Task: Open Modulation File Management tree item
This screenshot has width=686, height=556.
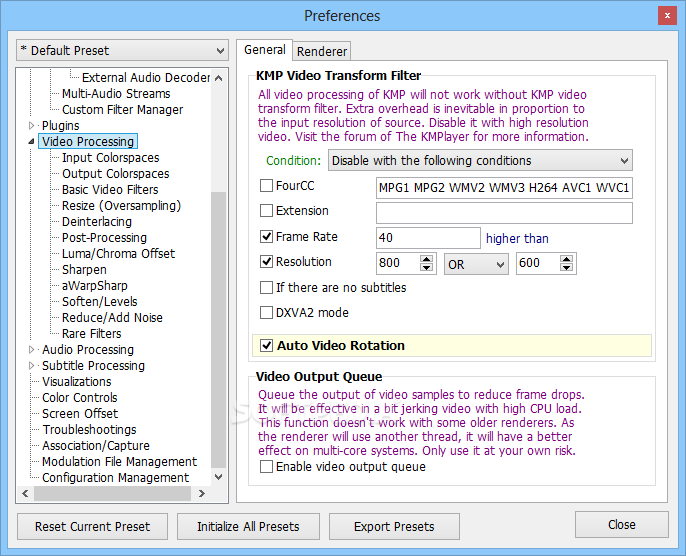Action: tap(119, 462)
